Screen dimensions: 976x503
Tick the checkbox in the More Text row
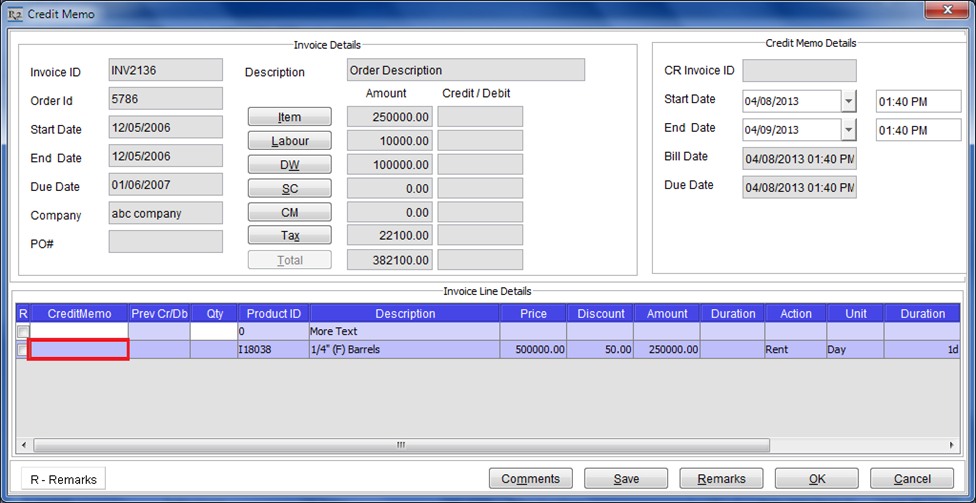(x=23, y=331)
